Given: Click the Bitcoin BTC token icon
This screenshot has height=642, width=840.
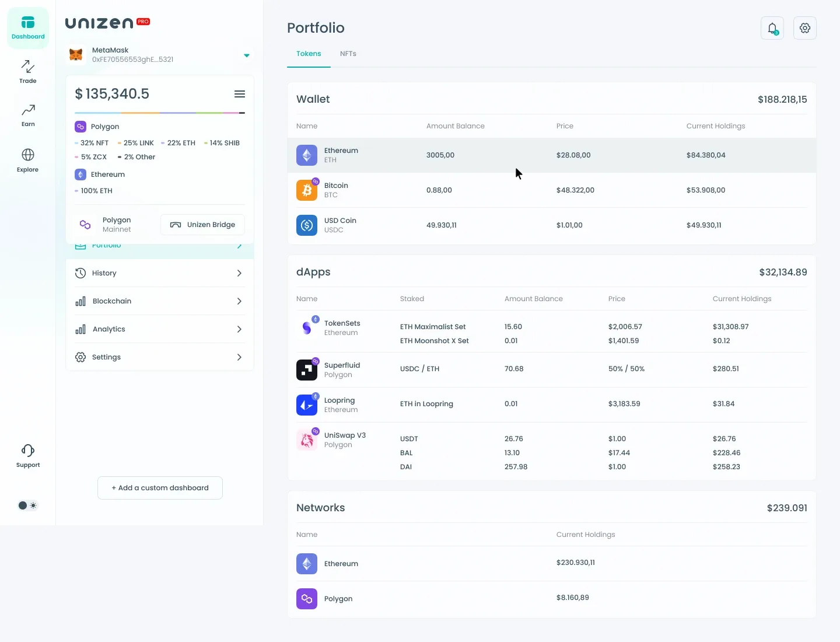Looking at the screenshot, I should 307,190.
